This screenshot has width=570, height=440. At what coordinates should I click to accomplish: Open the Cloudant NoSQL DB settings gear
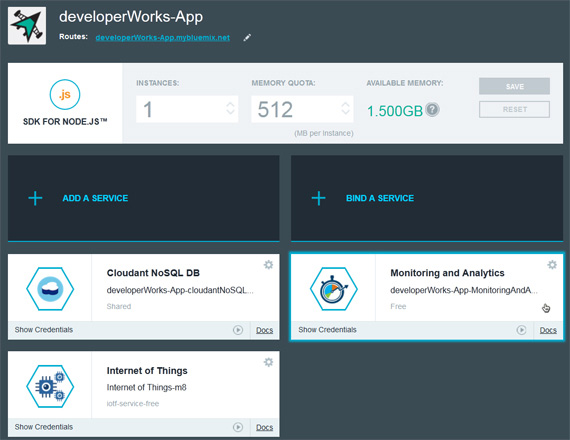click(x=268, y=265)
